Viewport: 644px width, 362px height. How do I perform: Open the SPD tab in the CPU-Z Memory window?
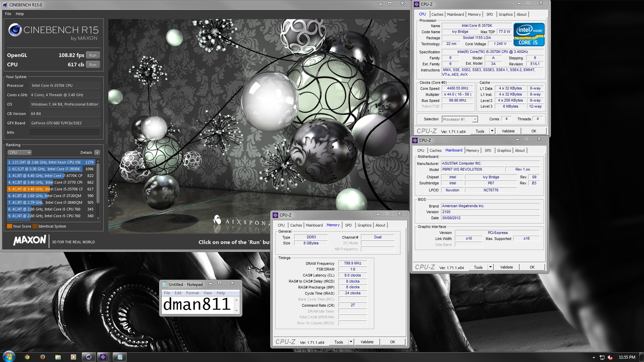coord(348,225)
